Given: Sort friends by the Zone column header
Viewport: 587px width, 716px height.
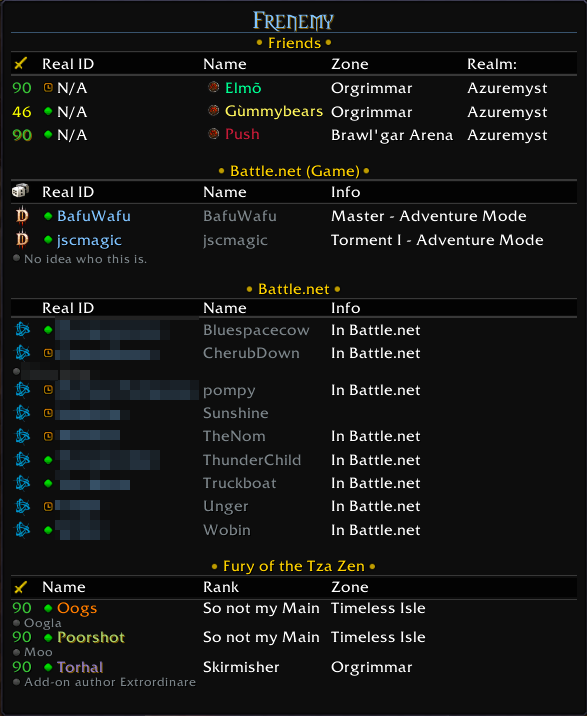Looking at the screenshot, I should [350, 64].
